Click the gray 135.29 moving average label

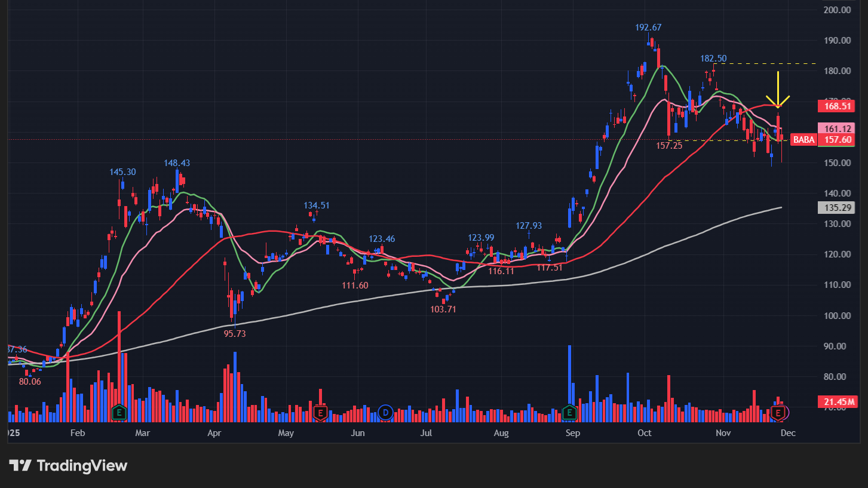tap(838, 208)
